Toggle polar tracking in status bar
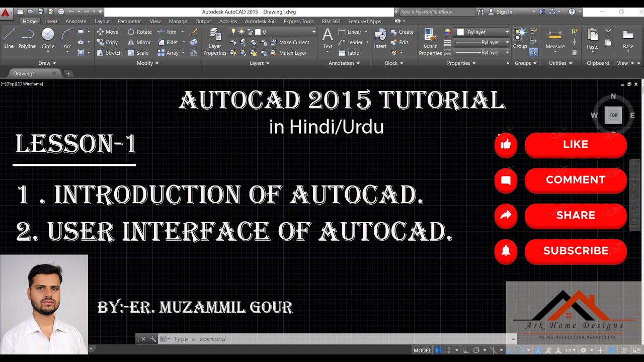 476,350
